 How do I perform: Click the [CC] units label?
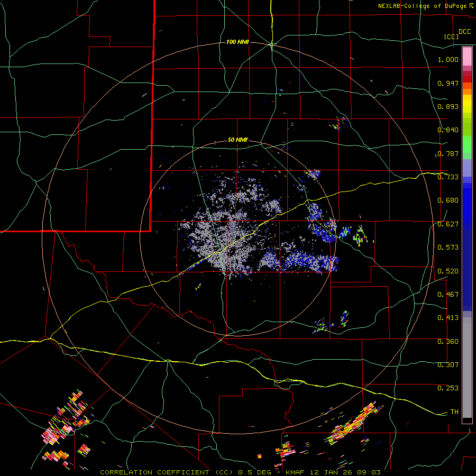(x=452, y=36)
